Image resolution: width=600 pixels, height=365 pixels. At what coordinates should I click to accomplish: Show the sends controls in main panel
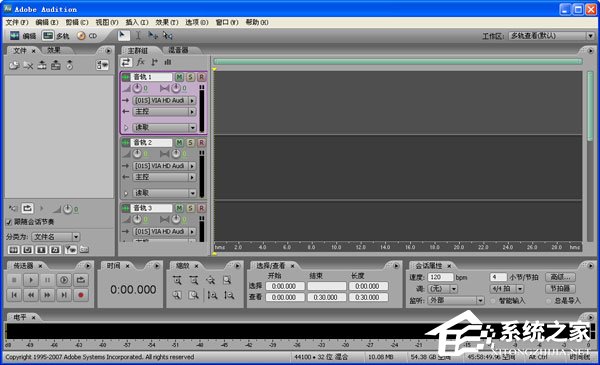154,62
